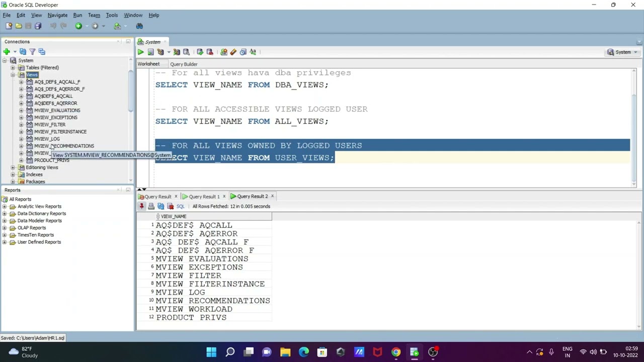Minimize the Connections panel

[128, 42]
